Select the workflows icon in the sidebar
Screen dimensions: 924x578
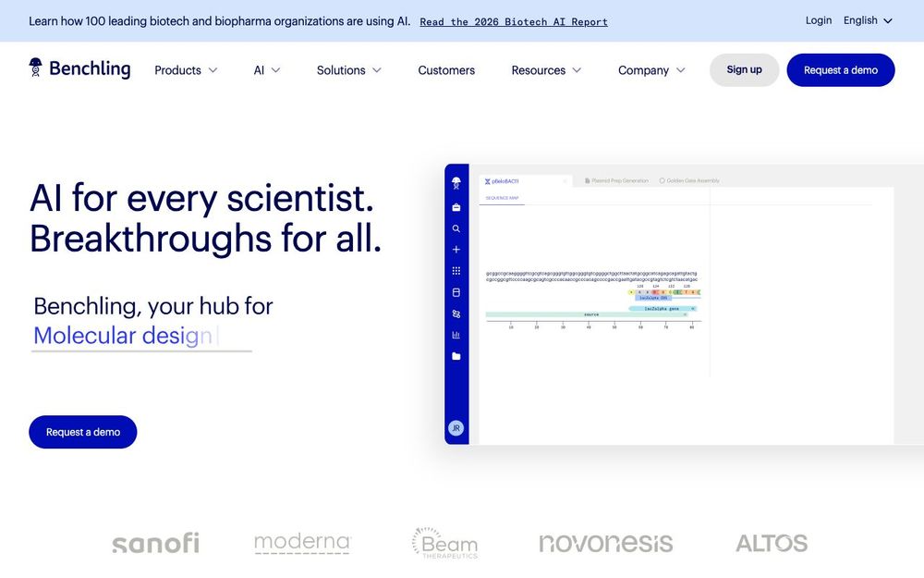tap(456, 313)
